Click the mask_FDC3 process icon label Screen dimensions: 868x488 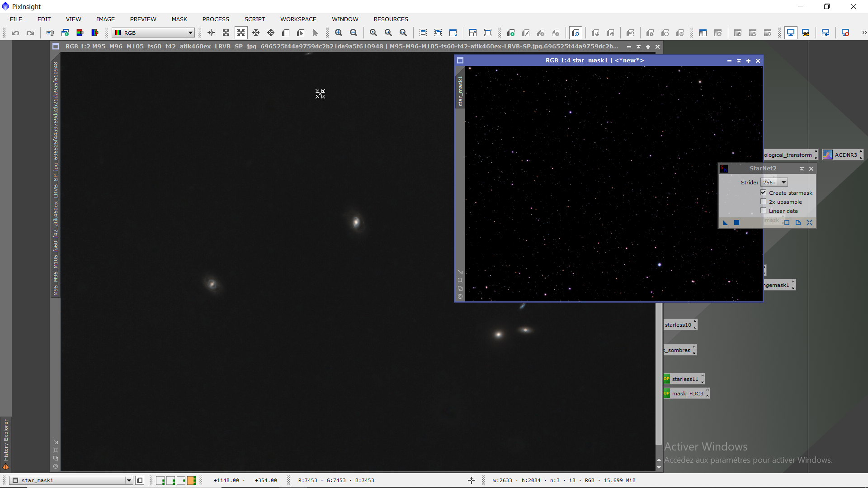pyautogui.click(x=688, y=394)
